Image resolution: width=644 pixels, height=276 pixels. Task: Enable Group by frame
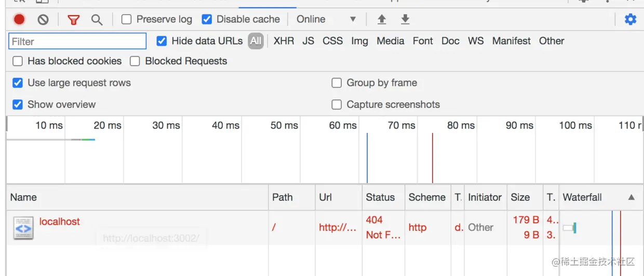(337, 83)
